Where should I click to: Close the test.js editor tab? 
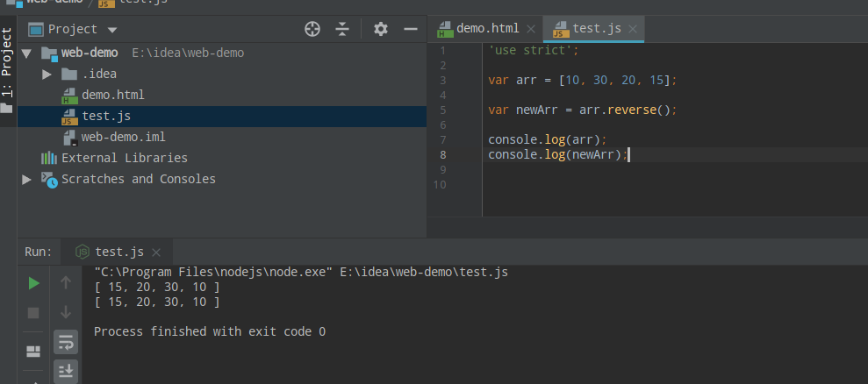[634, 29]
